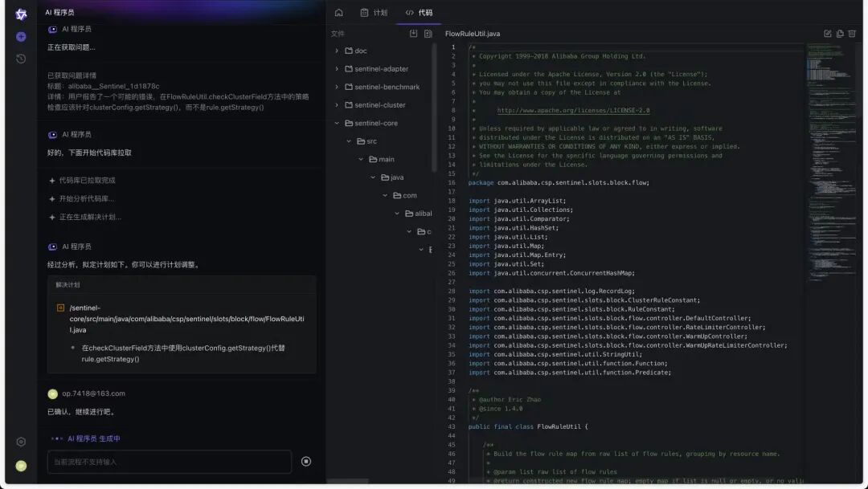Click the 解决计划 card heading
This screenshot has width=868, height=489.
(x=68, y=285)
